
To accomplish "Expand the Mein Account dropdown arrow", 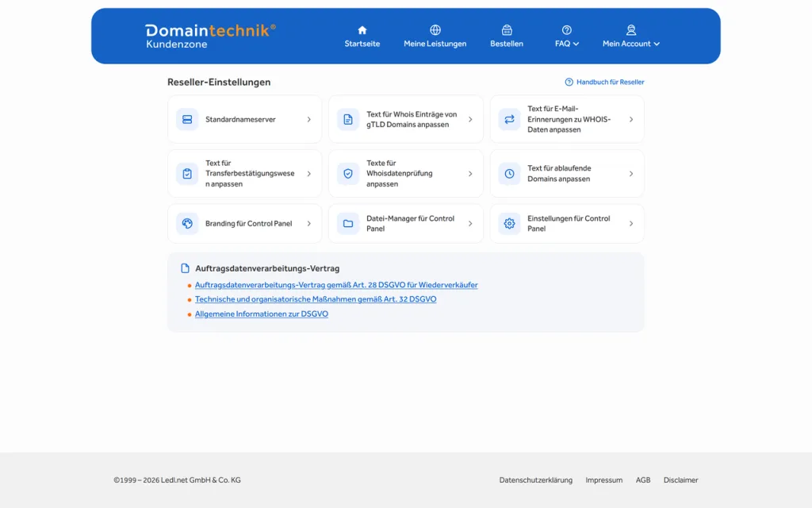I will coord(657,44).
